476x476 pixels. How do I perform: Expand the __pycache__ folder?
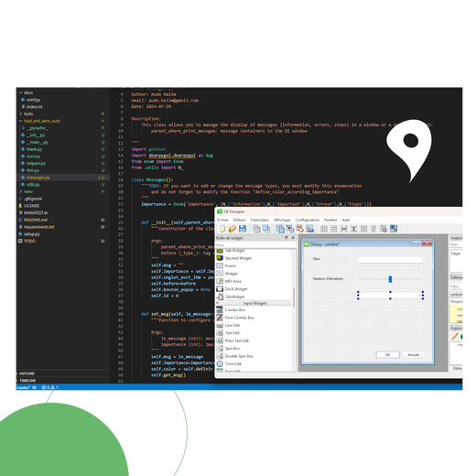click(x=23, y=128)
